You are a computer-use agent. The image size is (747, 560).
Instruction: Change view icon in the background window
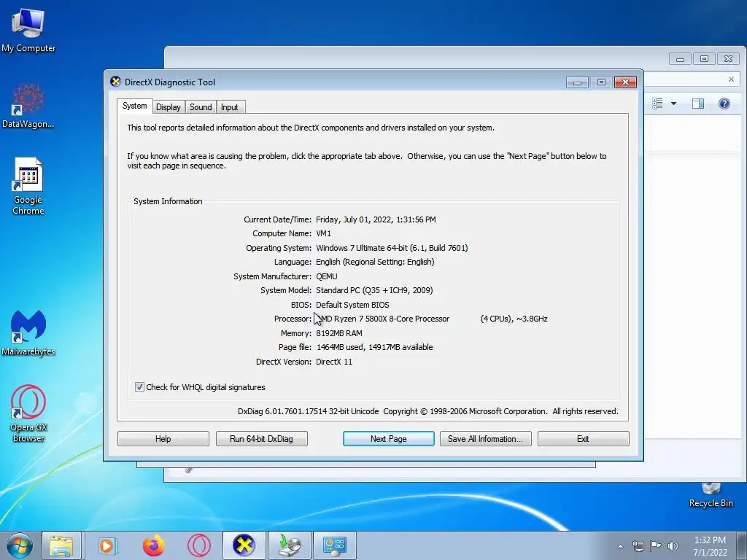[657, 104]
